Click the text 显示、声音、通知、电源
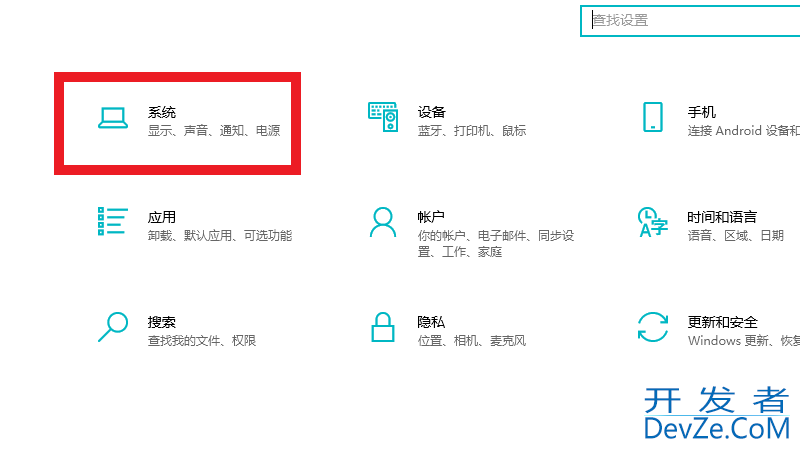Image resolution: width=800 pixels, height=450 pixels. [214, 131]
